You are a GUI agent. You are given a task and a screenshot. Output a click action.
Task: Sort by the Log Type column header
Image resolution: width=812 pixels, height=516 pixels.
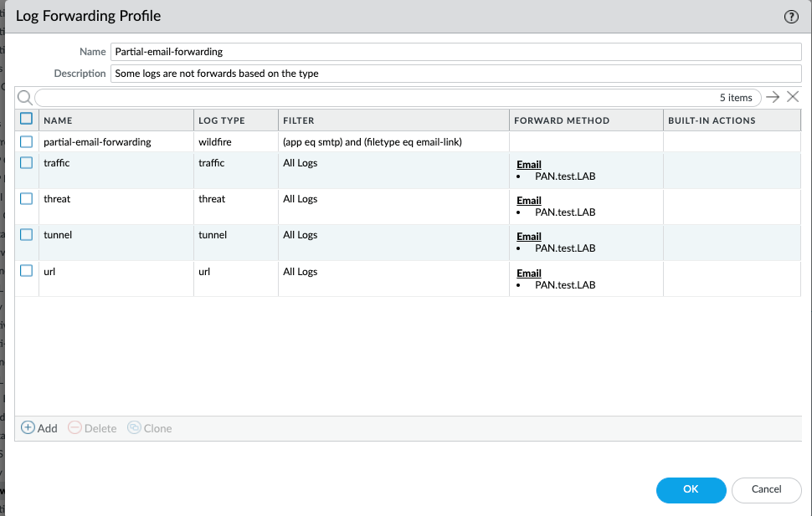click(222, 120)
